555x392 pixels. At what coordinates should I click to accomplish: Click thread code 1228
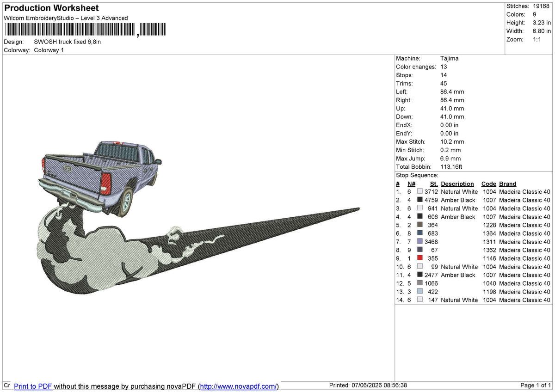tap(488, 225)
